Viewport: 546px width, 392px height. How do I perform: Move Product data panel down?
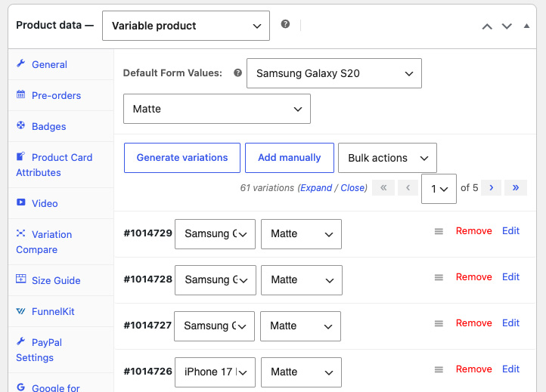tap(507, 26)
